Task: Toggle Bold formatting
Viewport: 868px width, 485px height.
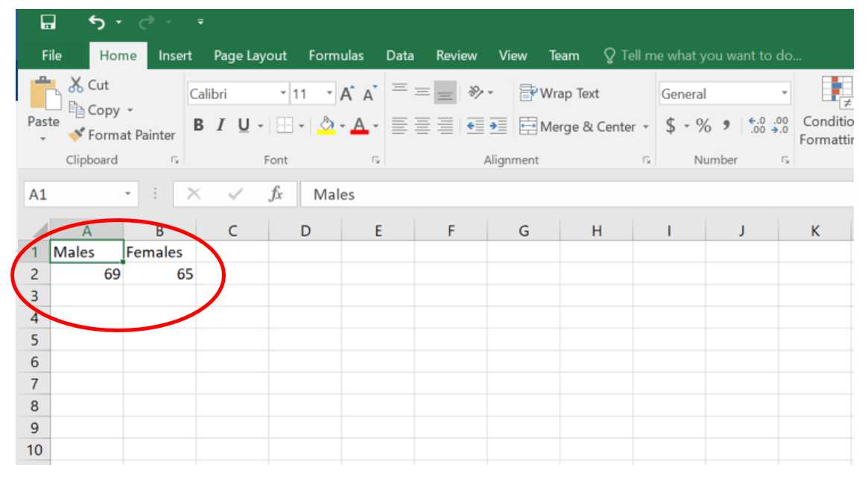Action: pos(198,126)
